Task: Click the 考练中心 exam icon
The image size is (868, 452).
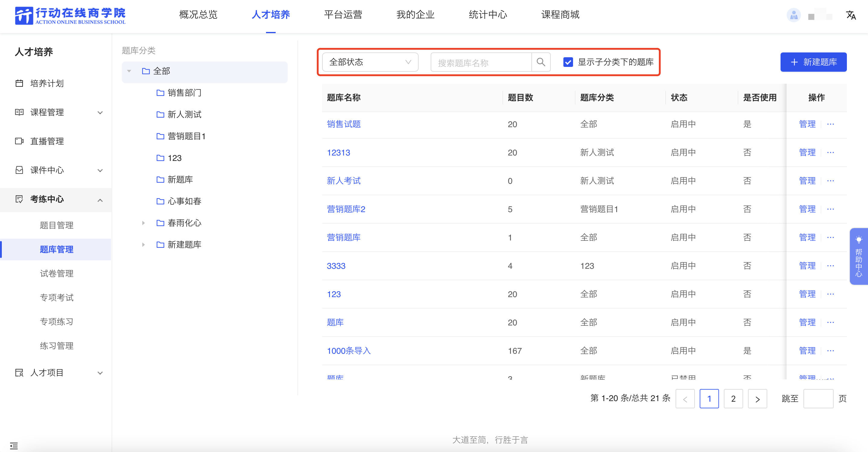Action: tap(19, 199)
